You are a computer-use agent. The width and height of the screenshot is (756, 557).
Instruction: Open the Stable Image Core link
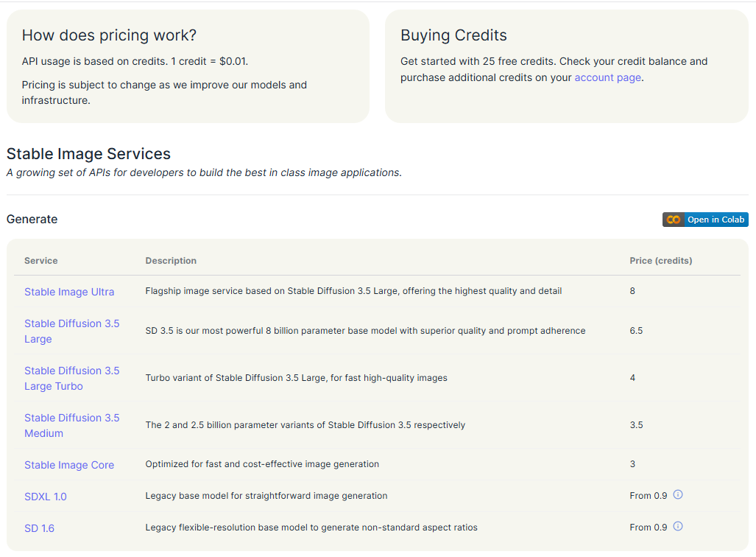coord(69,466)
